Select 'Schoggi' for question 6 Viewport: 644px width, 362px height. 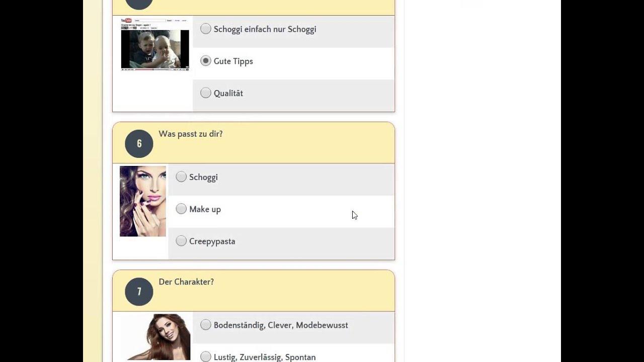pos(181,177)
